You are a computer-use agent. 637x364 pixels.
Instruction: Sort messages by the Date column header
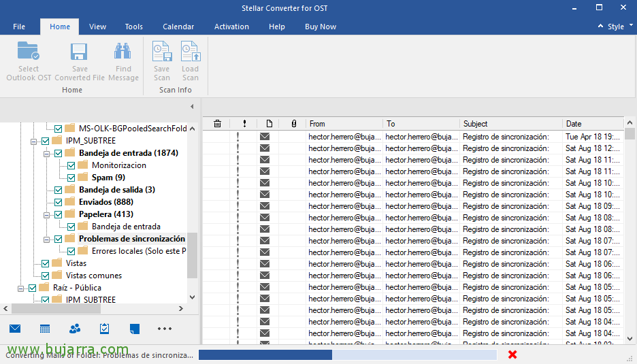pyautogui.click(x=574, y=124)
